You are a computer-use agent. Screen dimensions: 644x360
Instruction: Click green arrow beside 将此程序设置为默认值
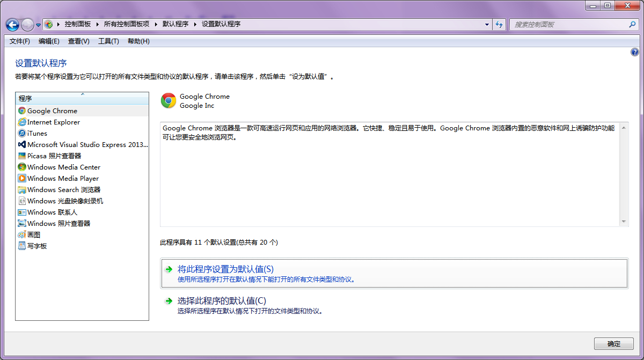(169, 269)
